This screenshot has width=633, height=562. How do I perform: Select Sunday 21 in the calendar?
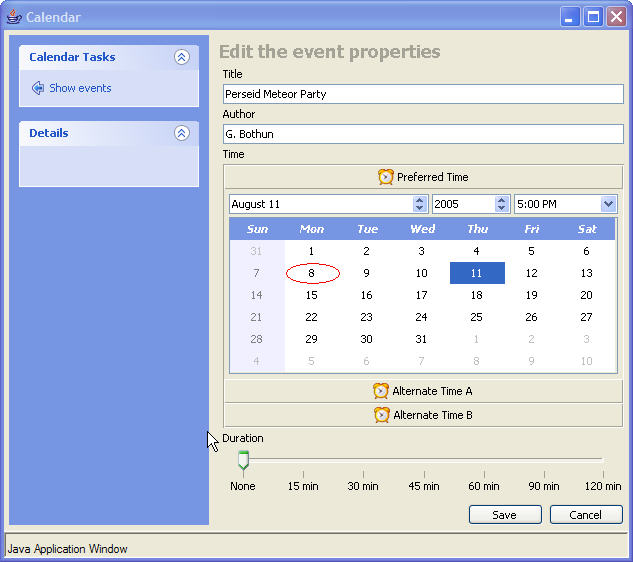click(x=257, y=317)
